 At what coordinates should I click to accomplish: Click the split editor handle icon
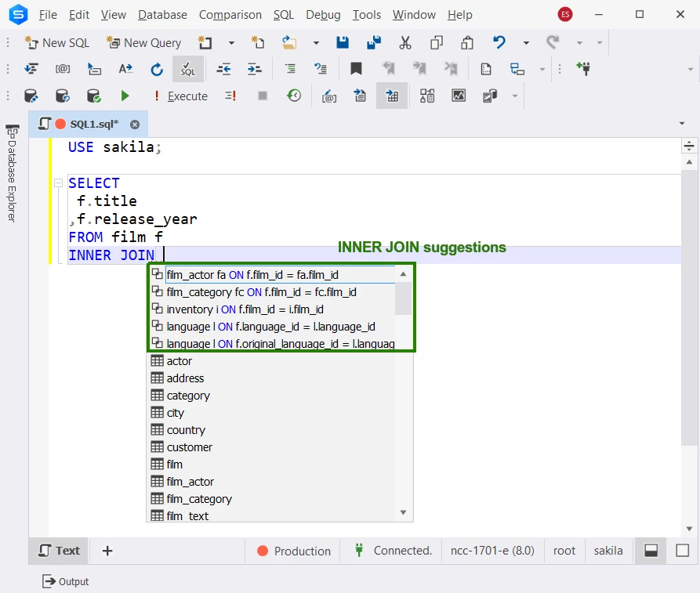[x=689, y=146]
